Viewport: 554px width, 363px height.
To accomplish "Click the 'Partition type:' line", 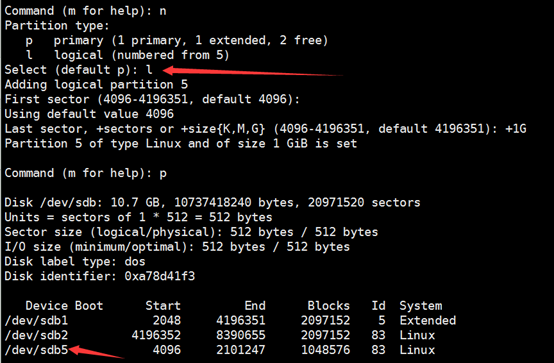I will point(57,26).
